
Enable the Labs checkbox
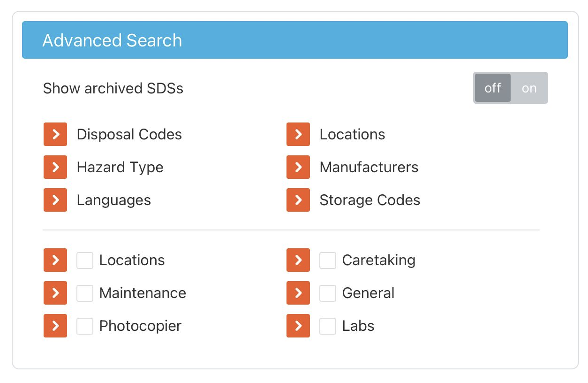click(x=327, y=326)
